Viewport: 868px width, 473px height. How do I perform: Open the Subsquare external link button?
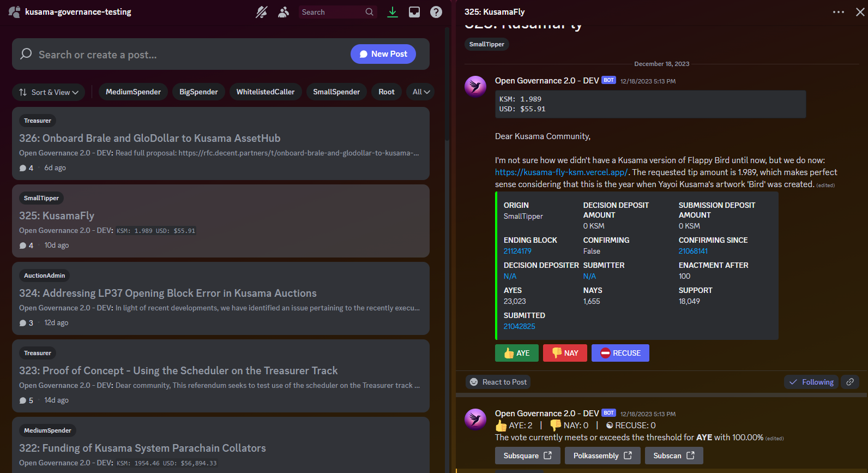point(528,456)
